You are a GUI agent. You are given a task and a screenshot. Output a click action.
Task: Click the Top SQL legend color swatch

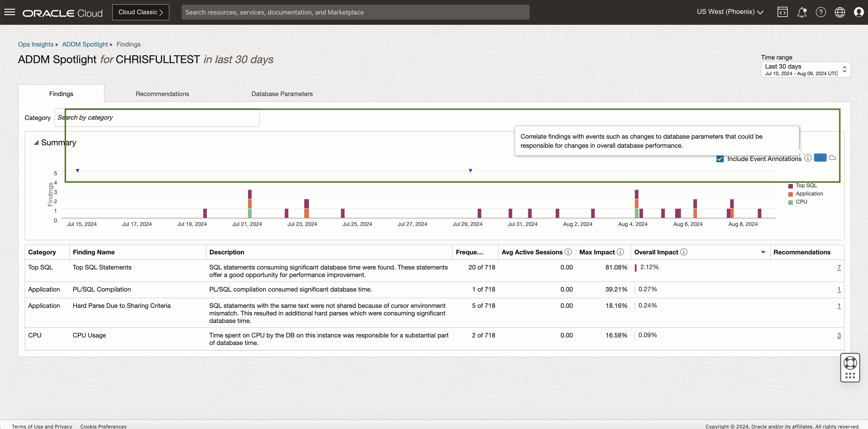point(790,186)
